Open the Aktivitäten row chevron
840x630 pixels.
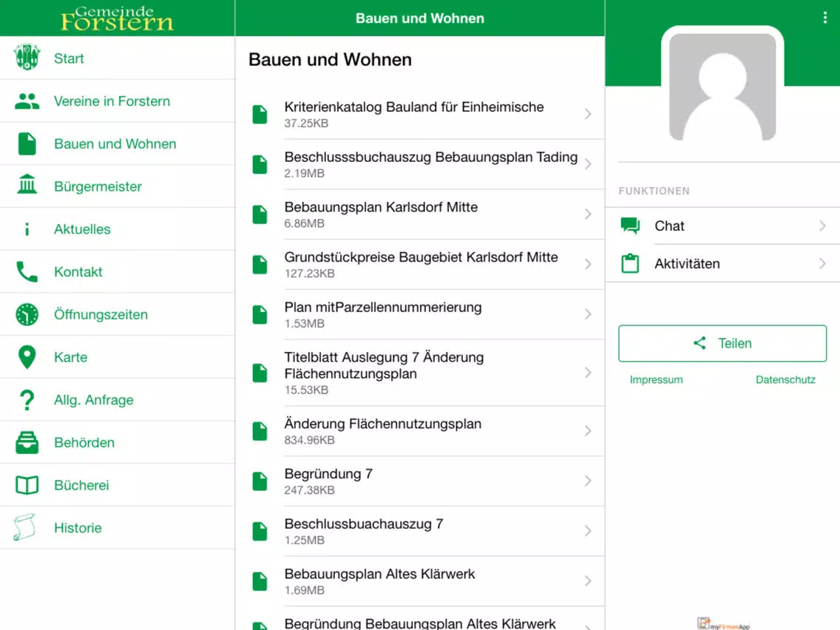[x=822, y=263]
